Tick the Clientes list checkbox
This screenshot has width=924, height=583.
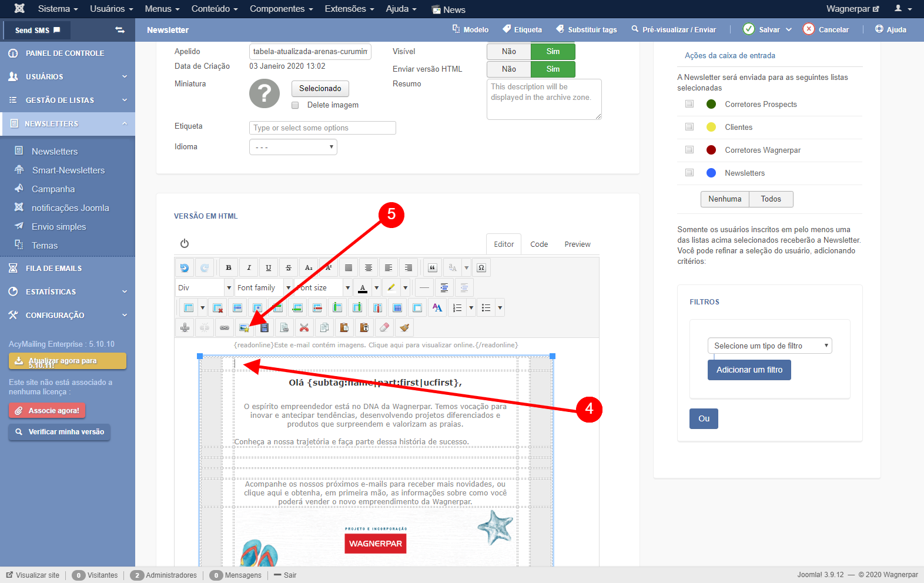pyautogui.click(x=689, y=127)
